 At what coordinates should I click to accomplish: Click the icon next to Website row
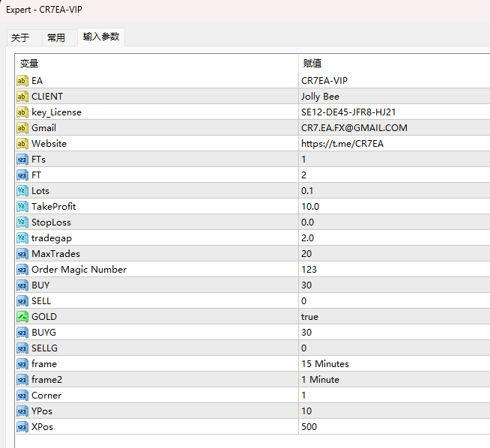coord(22,144)
